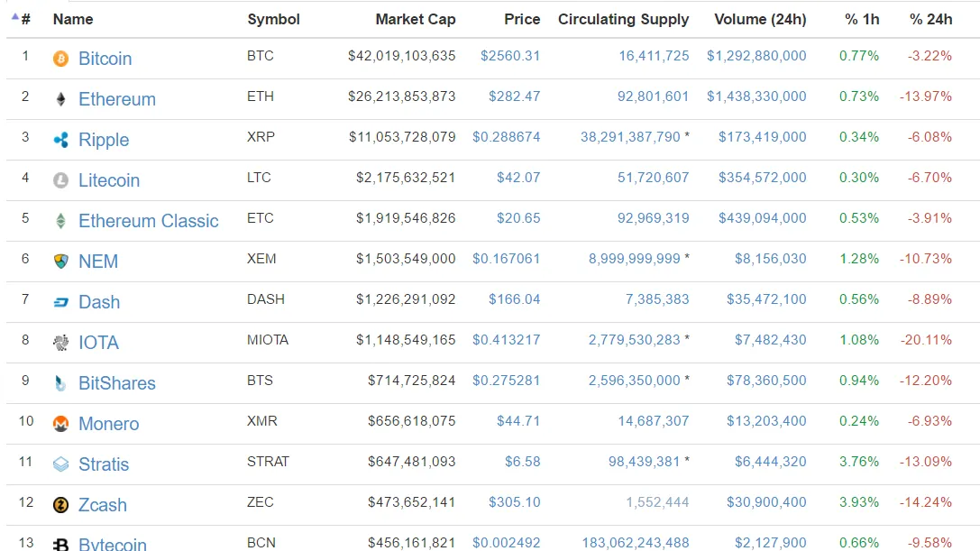The width and height of the screenshot is (980, 551).
Task: Click Bitcoin volume $1,292,880,000
Action: point(756,56)
